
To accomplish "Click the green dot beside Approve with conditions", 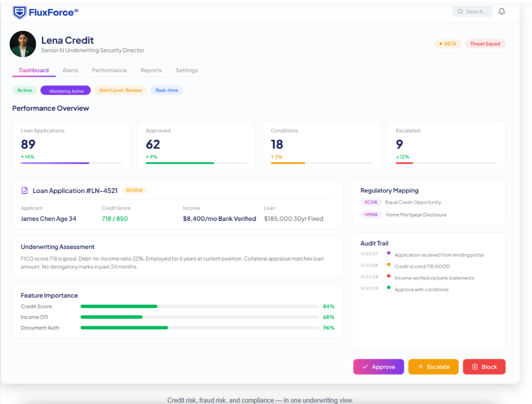I will coord(389,287).
